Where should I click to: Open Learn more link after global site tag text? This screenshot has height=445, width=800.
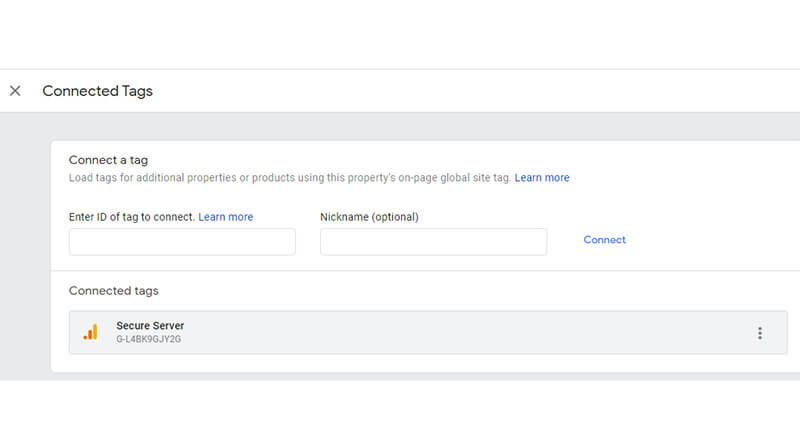point(542,178)
